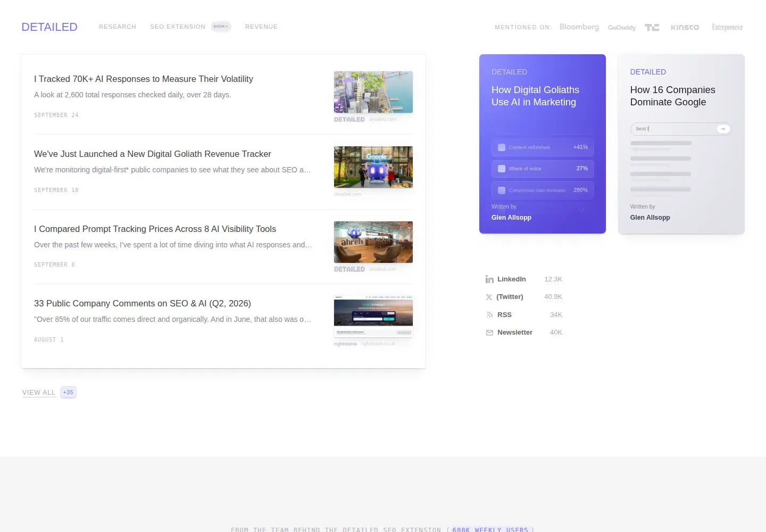Click the 12.3K LinkedIn follower count
The width and height of the screenshot is (766, 532).
553,279
